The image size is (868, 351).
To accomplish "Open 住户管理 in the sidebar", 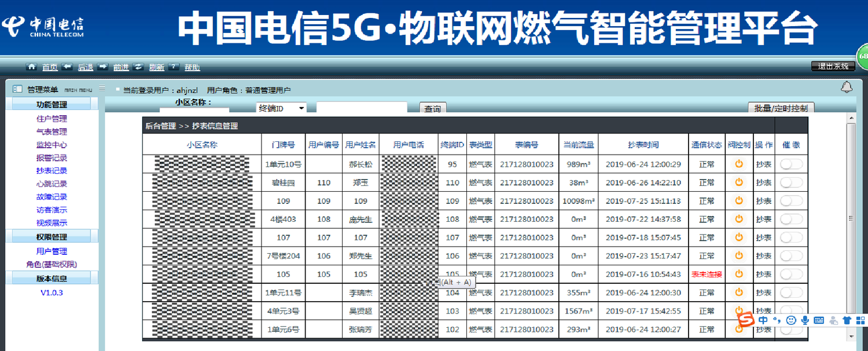I will [x=52, y=119].
